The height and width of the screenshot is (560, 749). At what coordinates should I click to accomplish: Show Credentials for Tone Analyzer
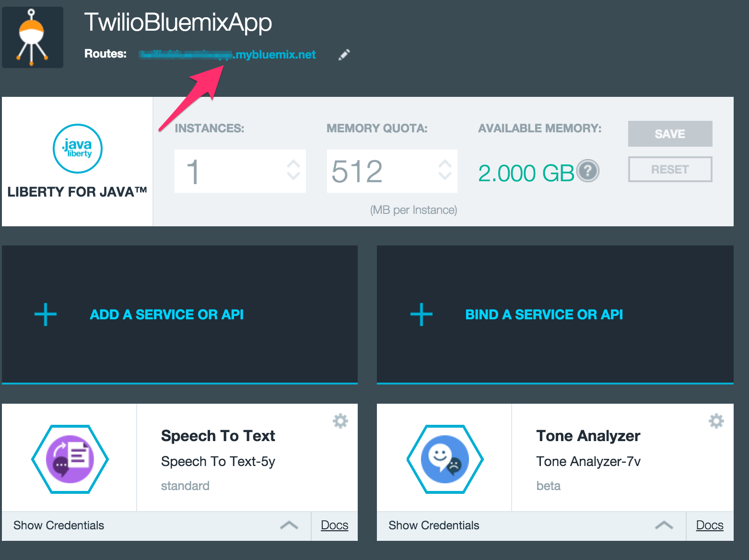(434, 525)
